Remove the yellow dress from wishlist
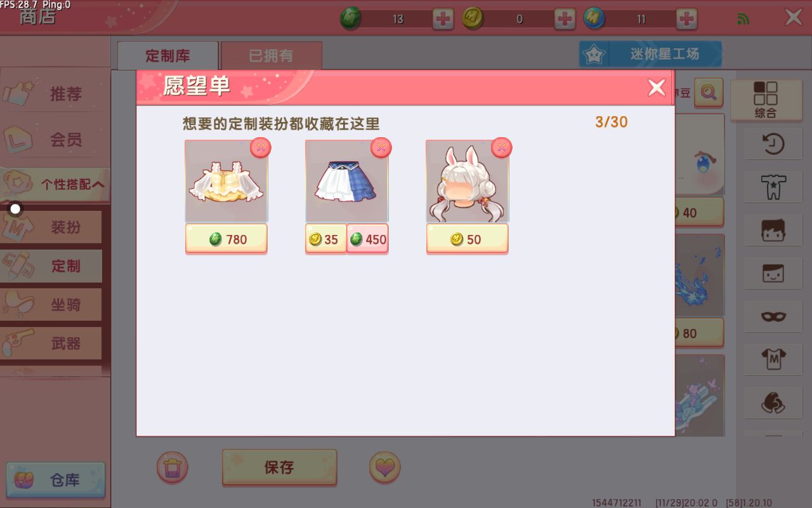 coord(260,148)
